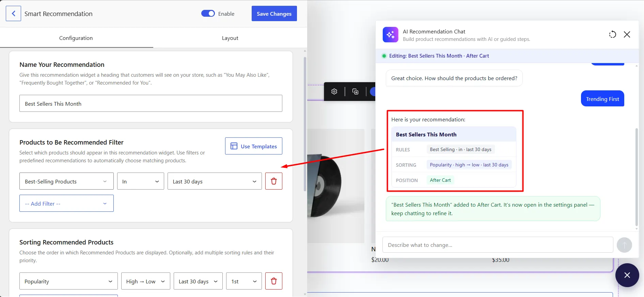
Task: Open Use Templates
Action: pyautogui.click(x=254, y=146)
